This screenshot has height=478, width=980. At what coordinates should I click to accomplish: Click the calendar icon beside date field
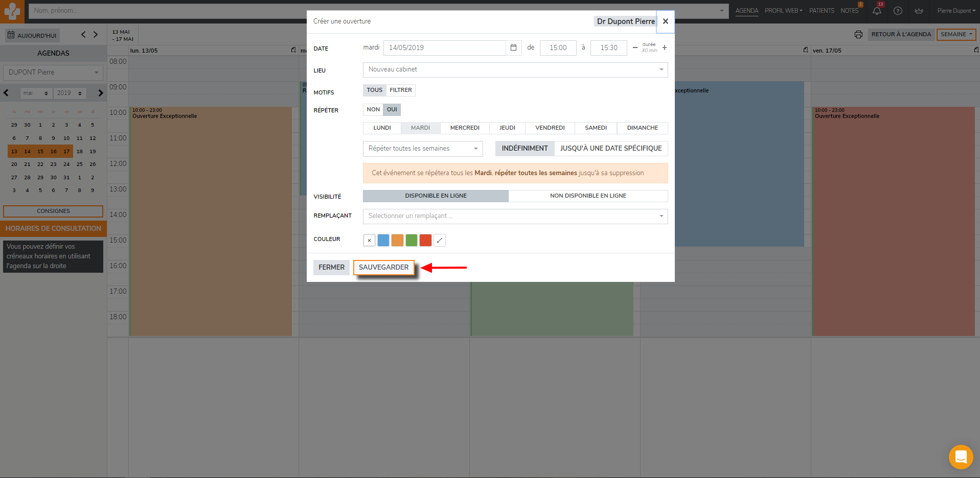tap(513, 47)
